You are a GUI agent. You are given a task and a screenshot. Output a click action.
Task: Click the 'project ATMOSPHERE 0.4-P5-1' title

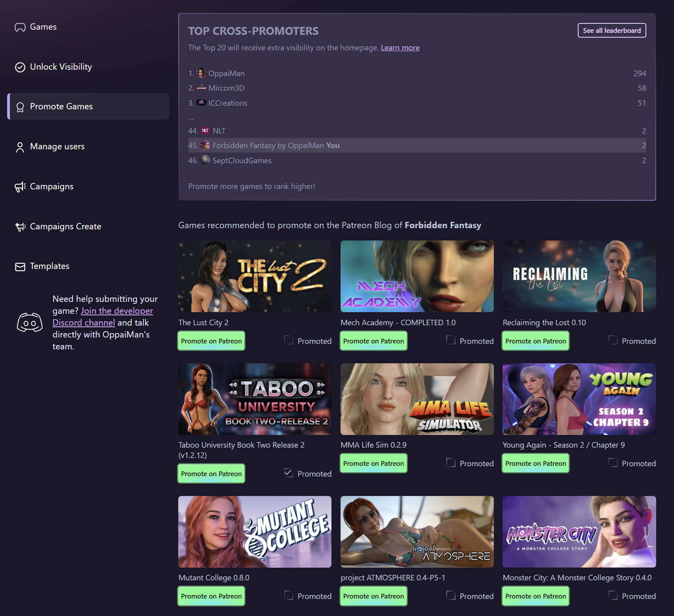point(393,578)
